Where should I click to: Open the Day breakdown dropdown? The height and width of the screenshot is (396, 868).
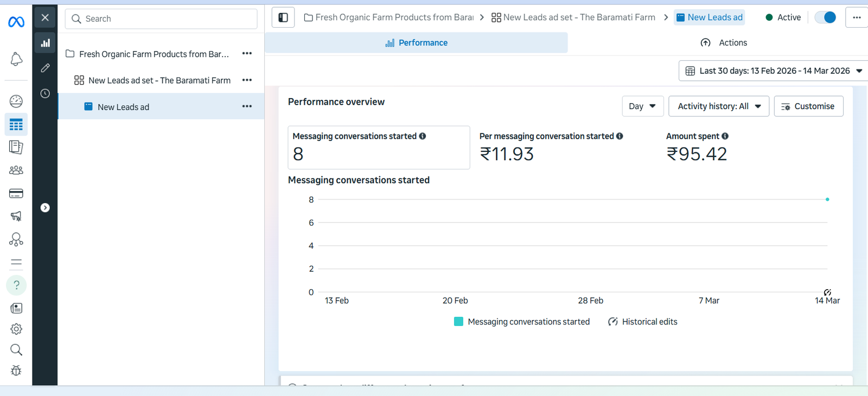[x=642, y=106]
